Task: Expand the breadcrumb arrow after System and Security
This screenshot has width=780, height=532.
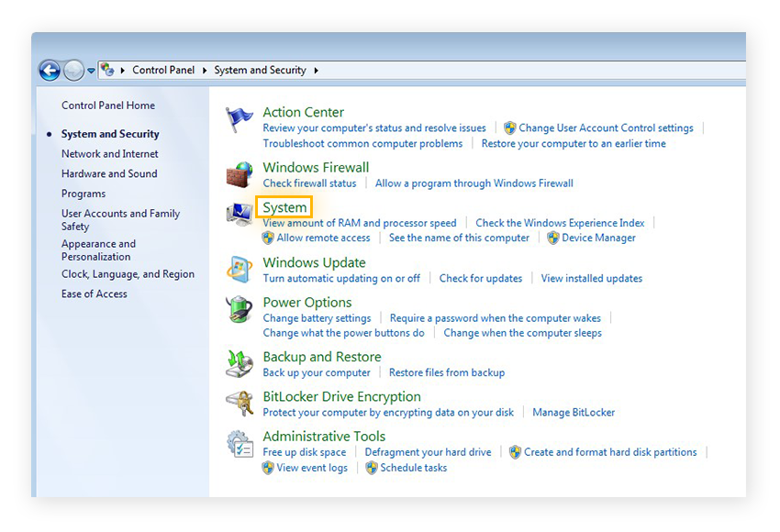Action: (x=314, y=70)
